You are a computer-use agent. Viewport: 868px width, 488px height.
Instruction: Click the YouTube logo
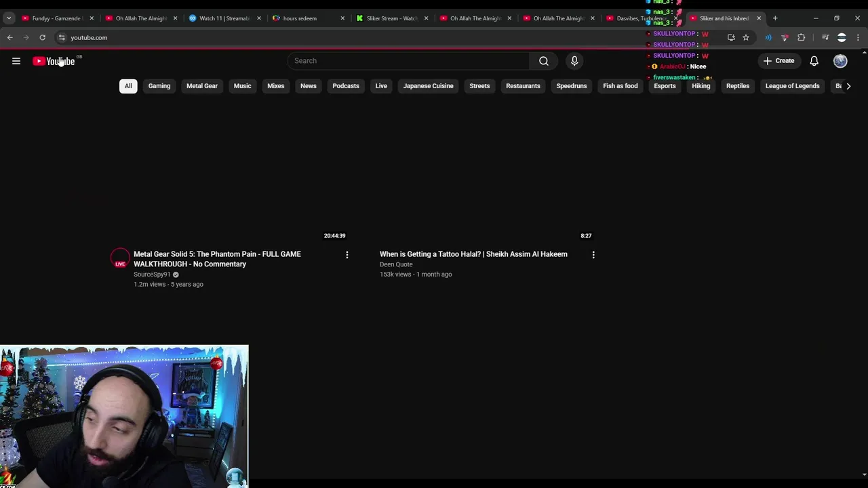(x=54, y=61)
